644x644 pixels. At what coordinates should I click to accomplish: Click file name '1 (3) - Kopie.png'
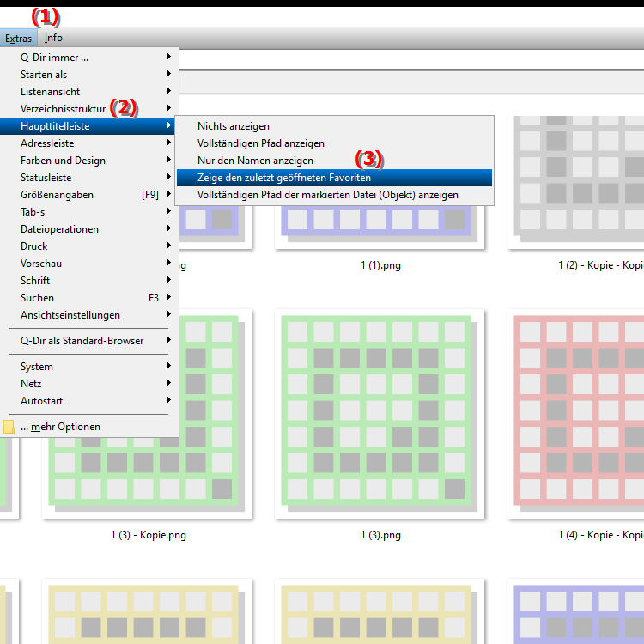click(x=149, y=535)
